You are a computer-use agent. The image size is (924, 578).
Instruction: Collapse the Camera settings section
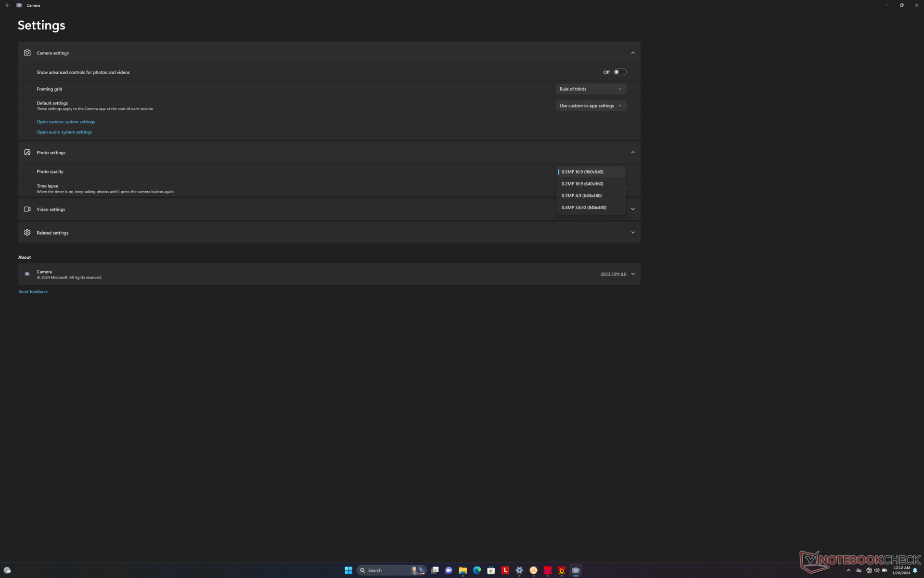(633, 53)
